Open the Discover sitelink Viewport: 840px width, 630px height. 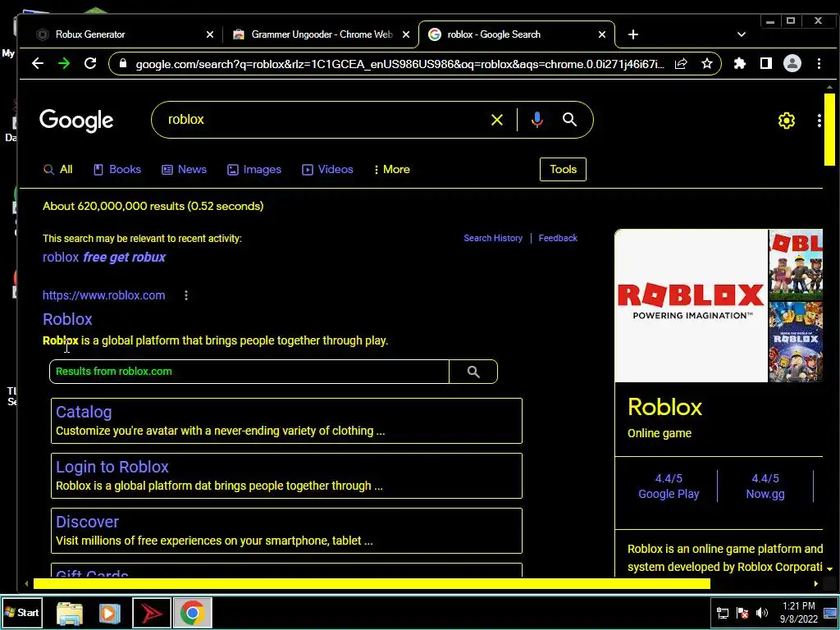87,523
